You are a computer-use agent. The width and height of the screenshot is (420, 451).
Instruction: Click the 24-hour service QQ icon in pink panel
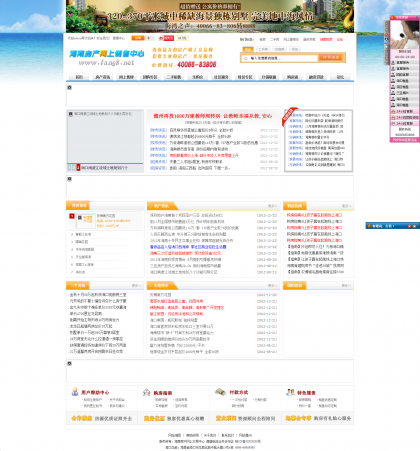click(x=393, y=111)
